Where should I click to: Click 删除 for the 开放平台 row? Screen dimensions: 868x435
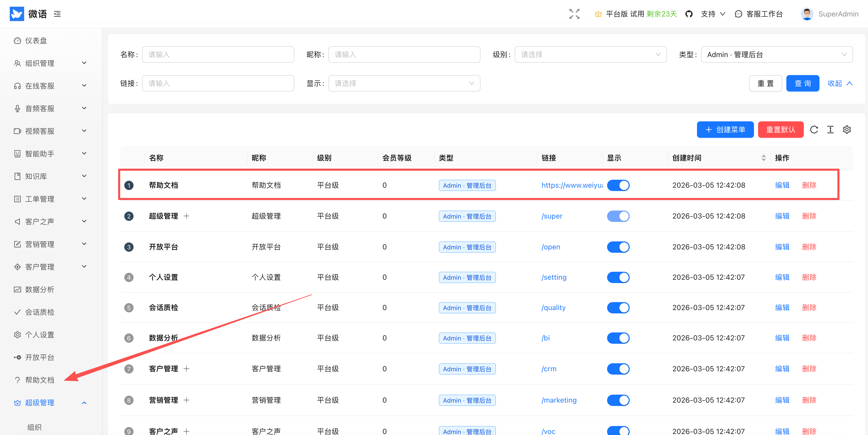coord(809,247)
